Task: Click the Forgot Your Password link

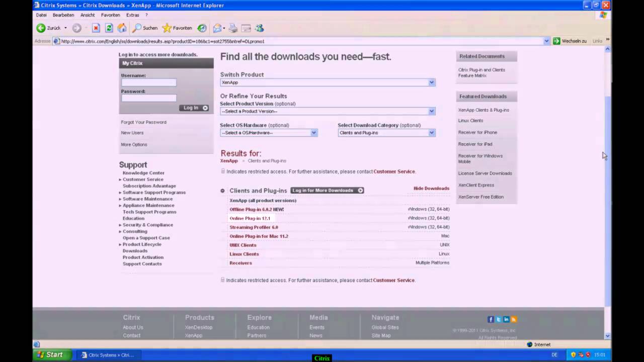Action: [x=143, y=122]
